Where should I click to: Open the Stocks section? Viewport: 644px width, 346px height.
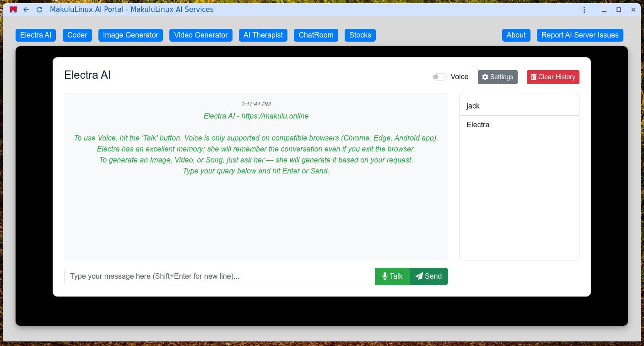tap(360, 35)
